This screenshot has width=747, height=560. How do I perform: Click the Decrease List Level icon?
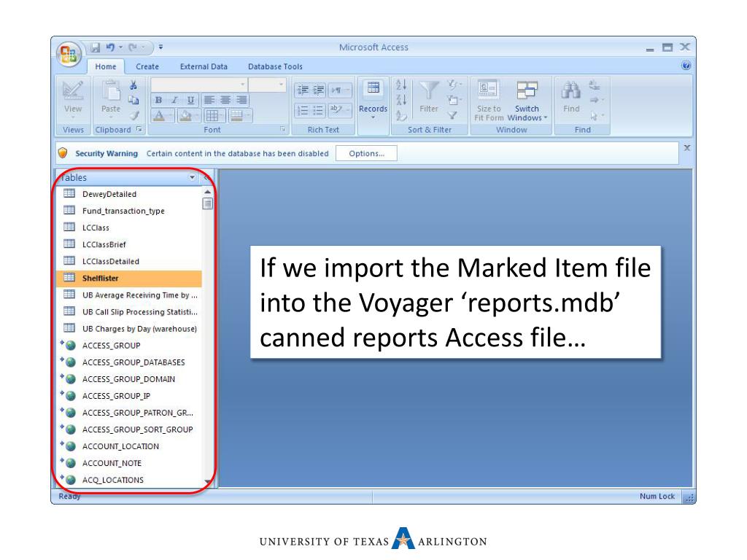click(303, 90)
